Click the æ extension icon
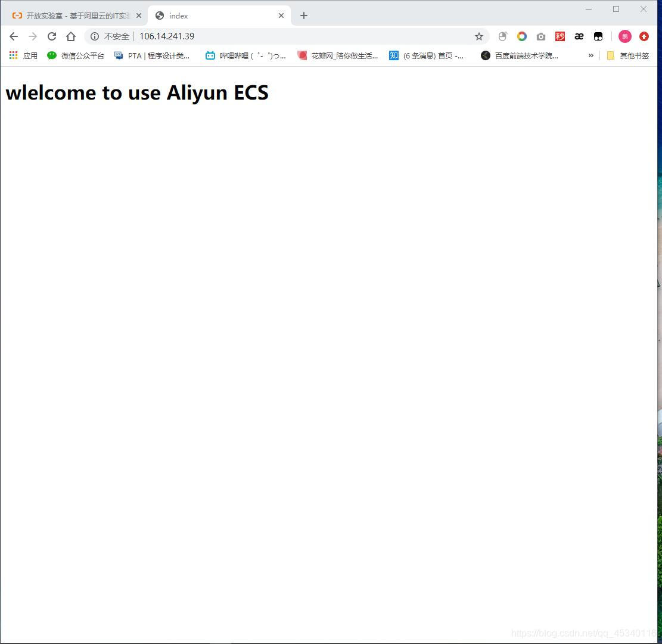Image resolution: width=662 pixels, height=644 pixels. (579, 36)
